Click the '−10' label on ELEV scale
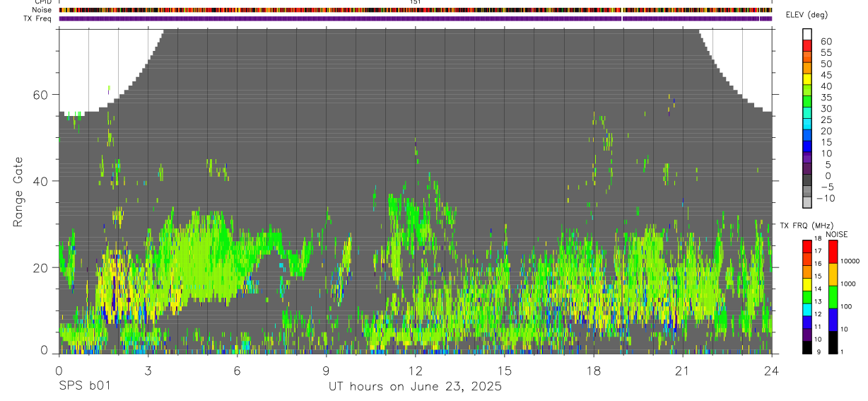This screenshot has height=401, width=868. pyautogui.click(x=826, y=198)
